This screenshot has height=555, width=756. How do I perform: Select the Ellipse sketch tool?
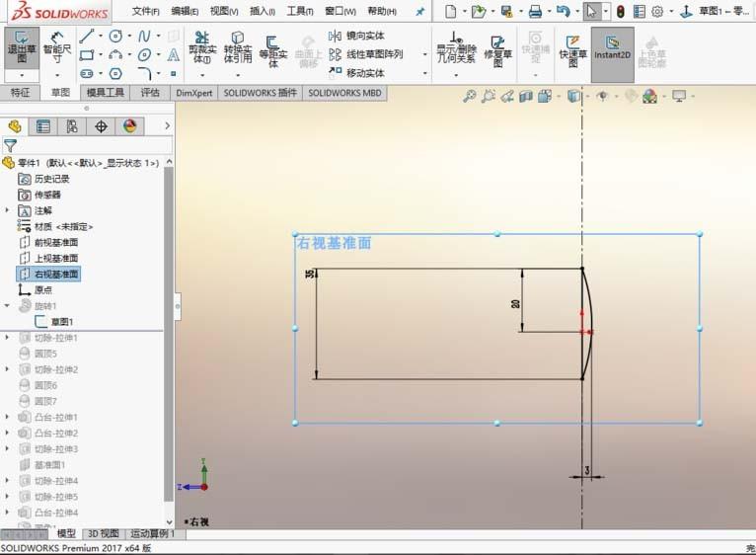click(144, 55)
